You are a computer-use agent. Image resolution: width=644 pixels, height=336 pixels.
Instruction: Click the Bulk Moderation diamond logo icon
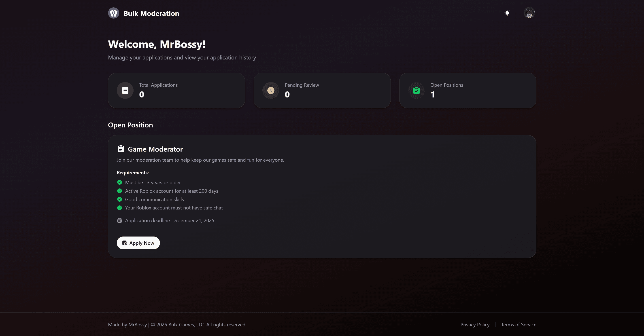point(114,13)
